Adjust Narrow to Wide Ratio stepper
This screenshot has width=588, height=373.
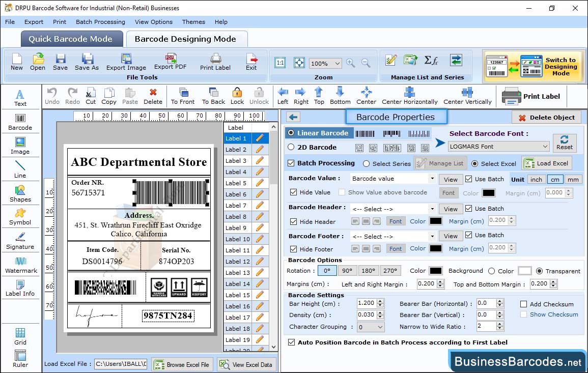(x=500, y=327)
